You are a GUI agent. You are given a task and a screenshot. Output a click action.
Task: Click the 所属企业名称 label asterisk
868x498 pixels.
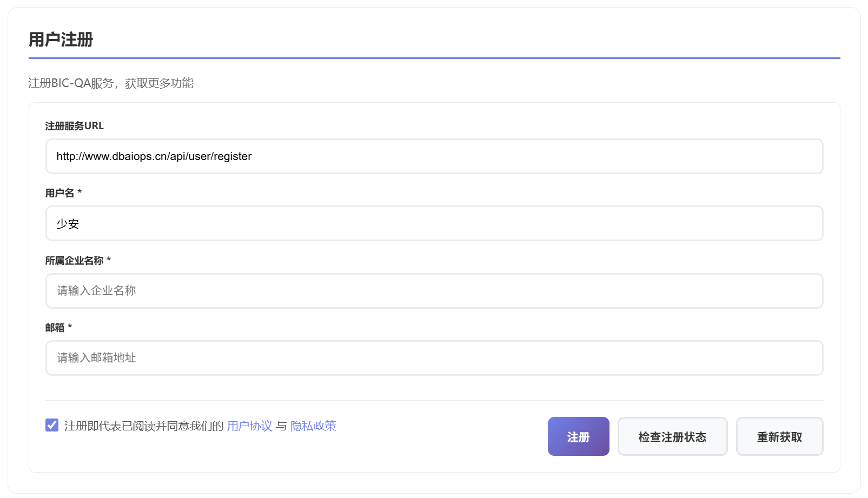109,260
